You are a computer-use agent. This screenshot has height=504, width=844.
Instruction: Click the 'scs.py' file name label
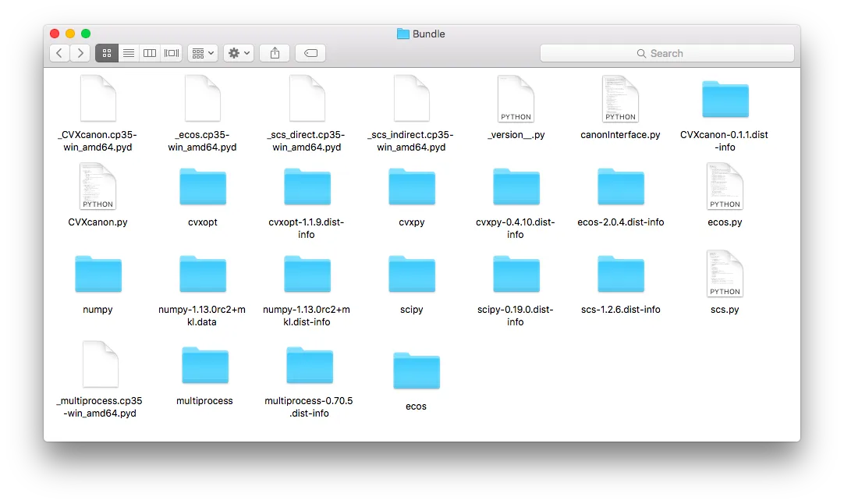(x=725, y=310)
